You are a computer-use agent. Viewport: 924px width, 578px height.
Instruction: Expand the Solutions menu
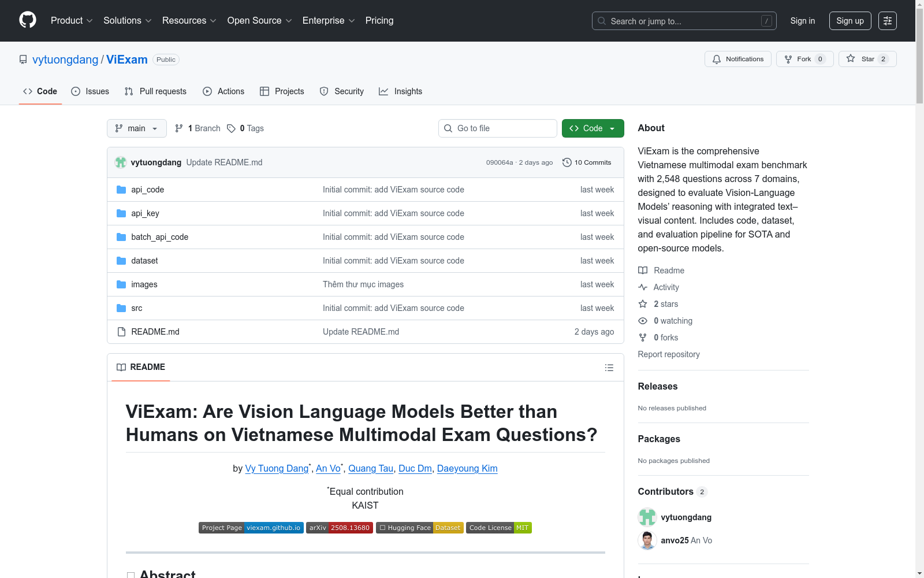point(128,21)
